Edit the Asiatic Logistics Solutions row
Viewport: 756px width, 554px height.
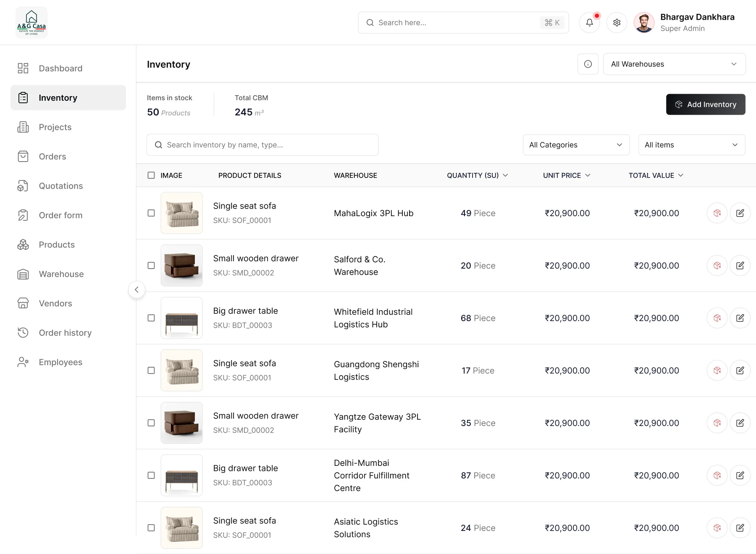[x=740, y=528]
